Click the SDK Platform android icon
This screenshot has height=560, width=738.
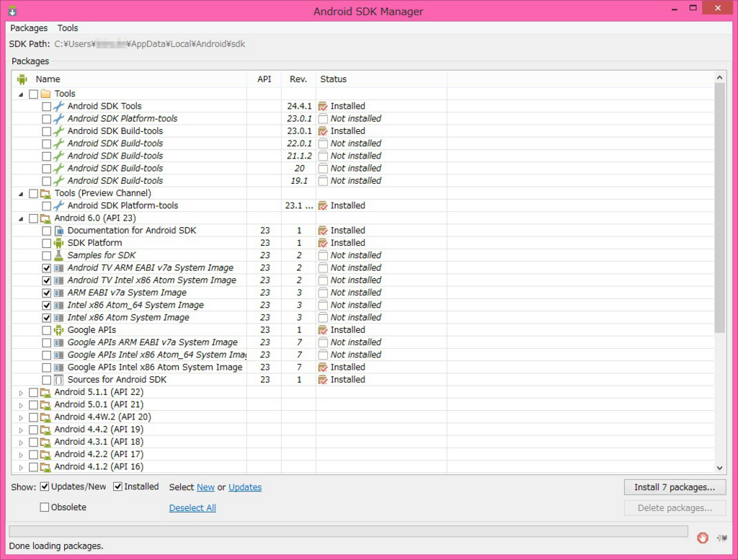tap(58, 243)
